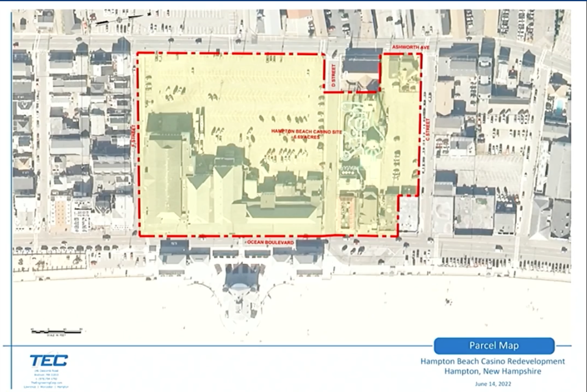The image size is (587, 392).
Task: Click the Hampton, New Hampshire location text
Action: click(493, 371)
